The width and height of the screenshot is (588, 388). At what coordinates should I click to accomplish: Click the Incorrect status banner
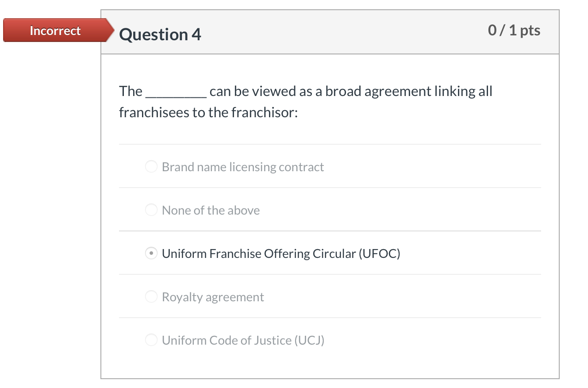(x=55, y=30)
